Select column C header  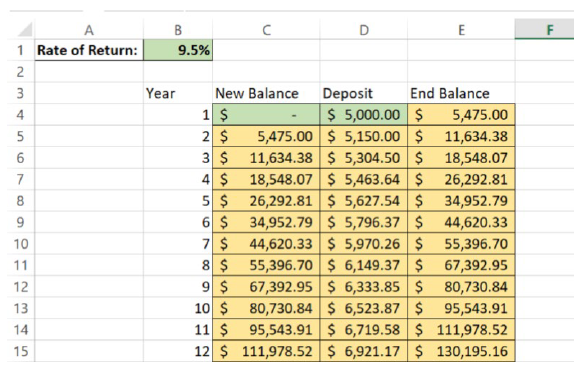[x=266, y=30]
